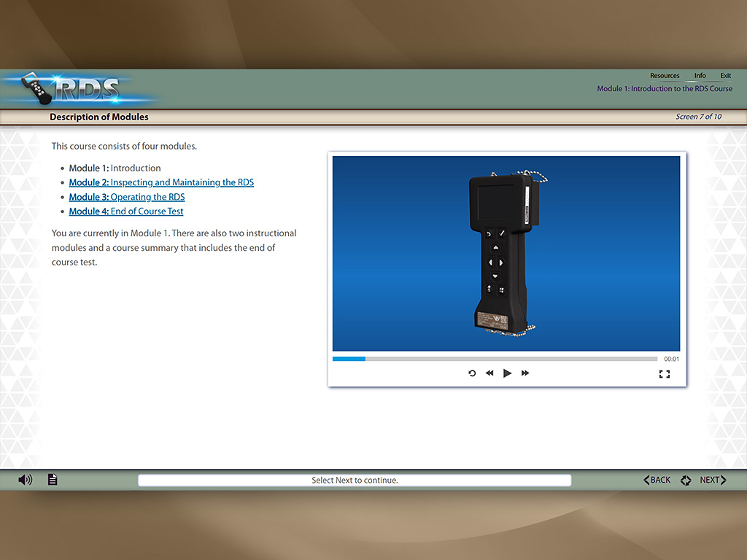This screenshot has width=747, height=560.
Task: Go back to the previous screen
Action: point(657,480)
